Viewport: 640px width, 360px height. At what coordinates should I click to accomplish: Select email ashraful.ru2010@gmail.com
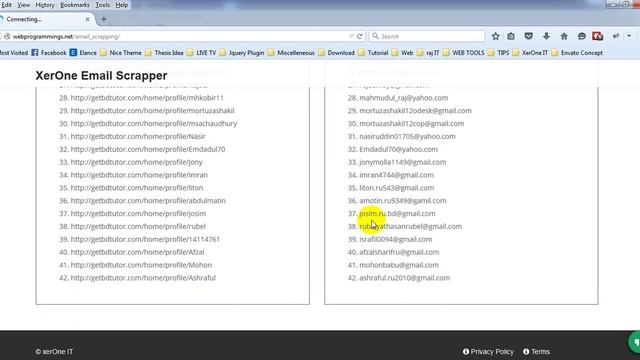pyautogui.click(x=404, y=278)
